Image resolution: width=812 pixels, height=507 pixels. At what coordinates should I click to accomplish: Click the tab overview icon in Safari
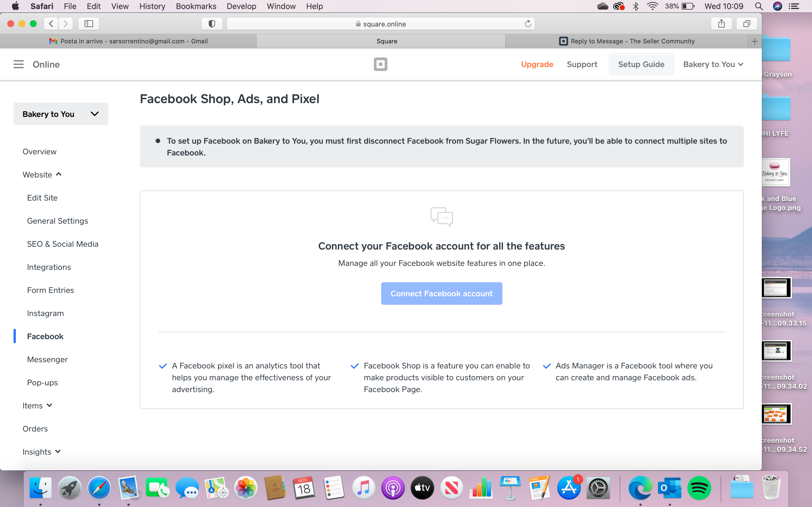click(x=747, y=23)
